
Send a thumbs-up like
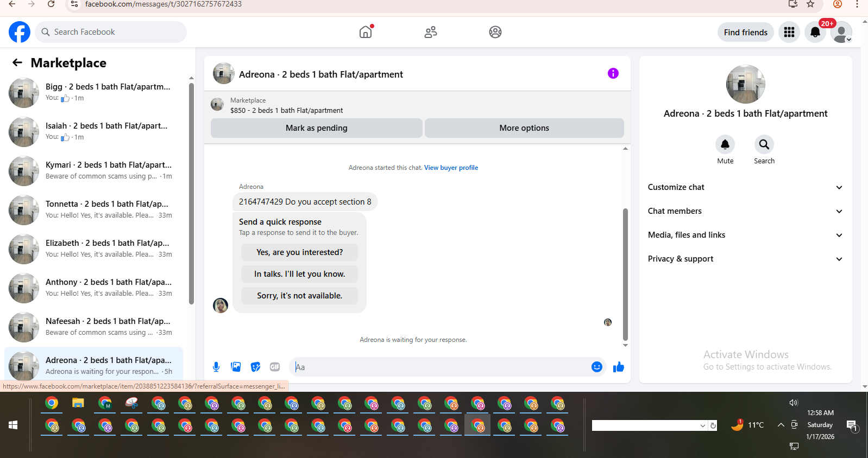point(619,367)
